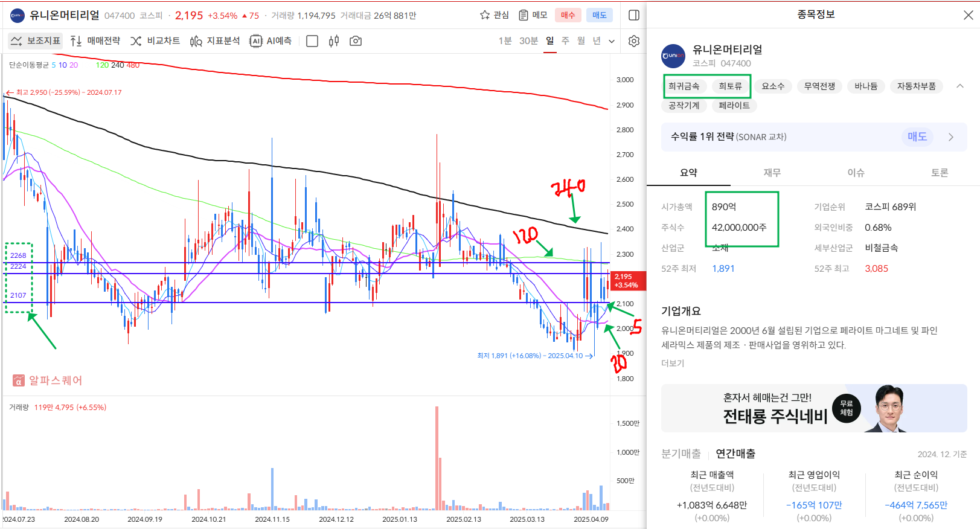Click 52주 최저 value 1,891

723,269
